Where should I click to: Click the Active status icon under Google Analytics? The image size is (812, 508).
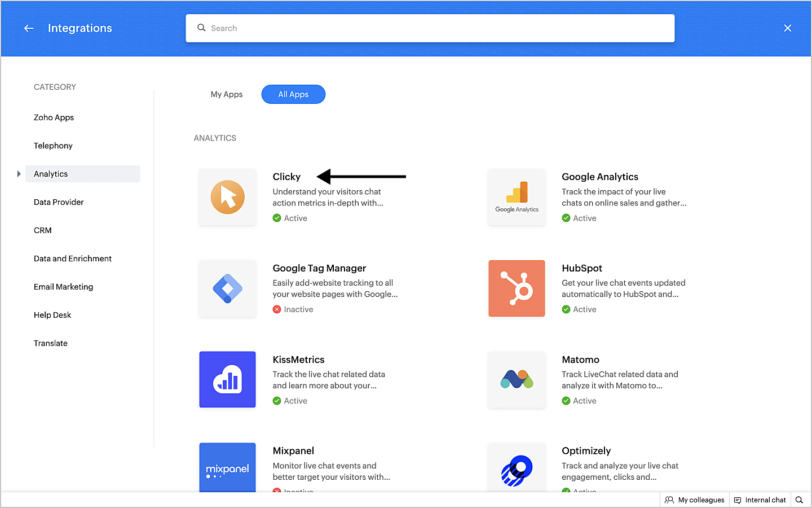pos(566,218)
